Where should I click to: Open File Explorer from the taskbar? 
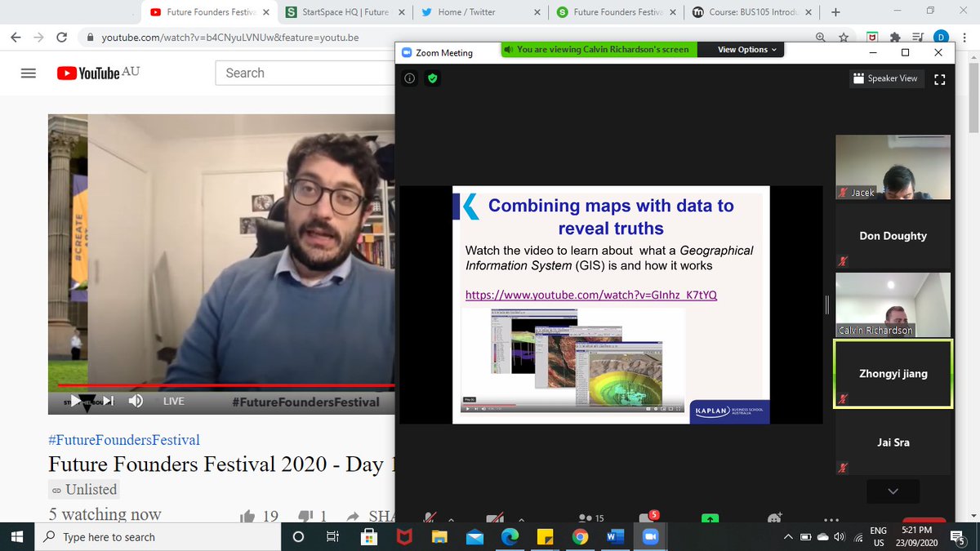(439, 537)
